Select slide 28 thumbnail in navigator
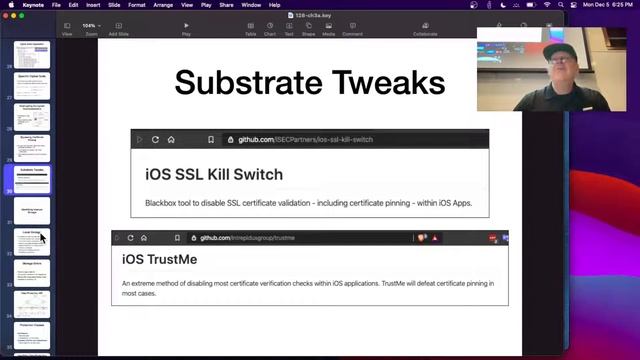Image resolution: width=640 pixels, height=360 pixels. (x=32, y=117)
